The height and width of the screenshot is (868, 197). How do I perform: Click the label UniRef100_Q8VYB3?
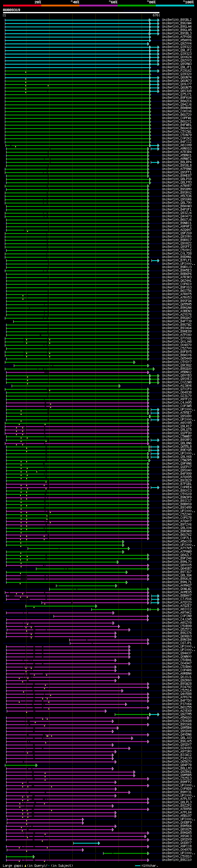click(177, 375)
